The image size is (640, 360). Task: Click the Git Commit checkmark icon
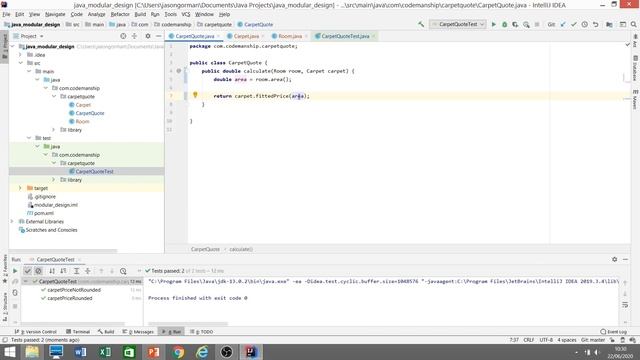(574, 24)
